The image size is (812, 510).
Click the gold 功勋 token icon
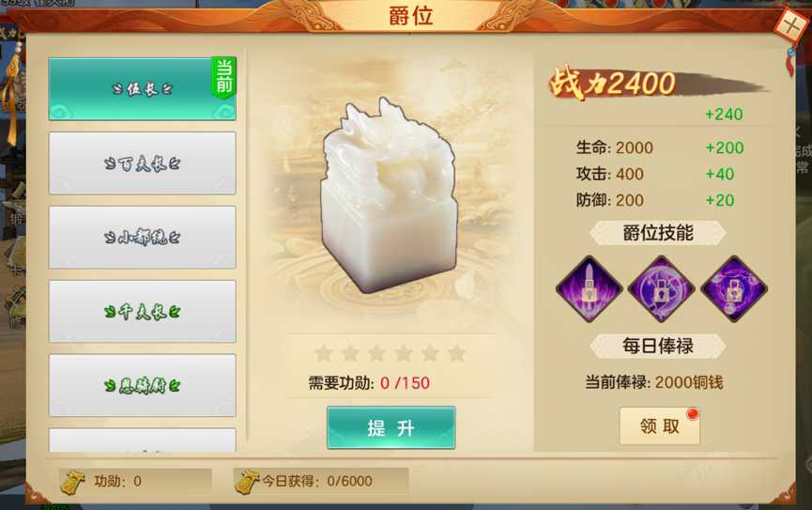[x=72, y=482]
